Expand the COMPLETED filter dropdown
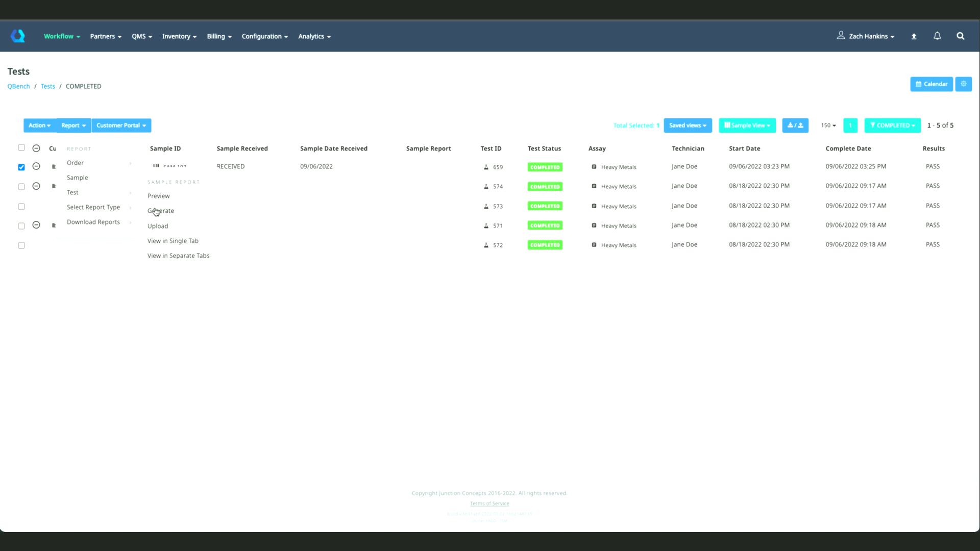This screenshot has width=980, height=551. click(892, 126)
